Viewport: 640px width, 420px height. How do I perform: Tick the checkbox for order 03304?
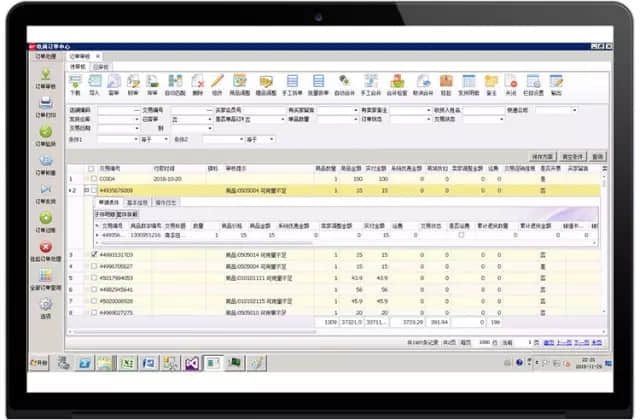pos(94,179)
